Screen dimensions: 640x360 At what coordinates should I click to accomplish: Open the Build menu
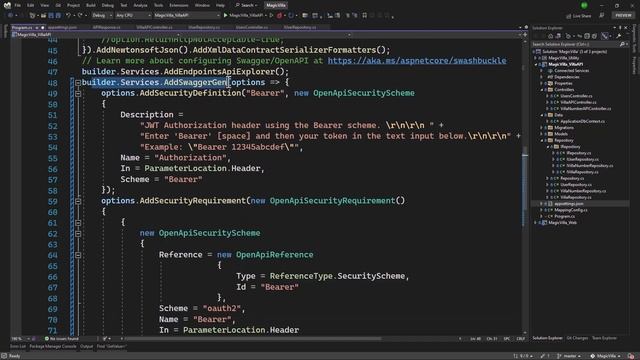click(x=91, y=5)
